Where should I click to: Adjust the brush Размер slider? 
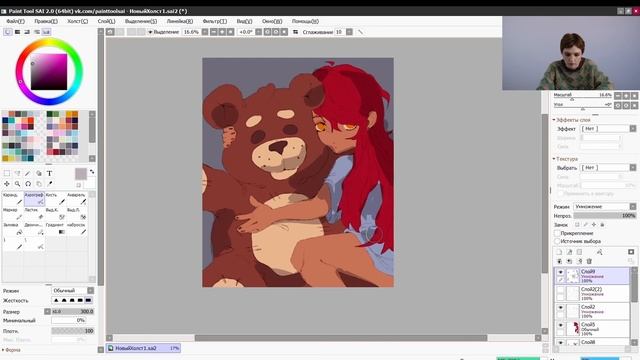[x=73, y=311]
